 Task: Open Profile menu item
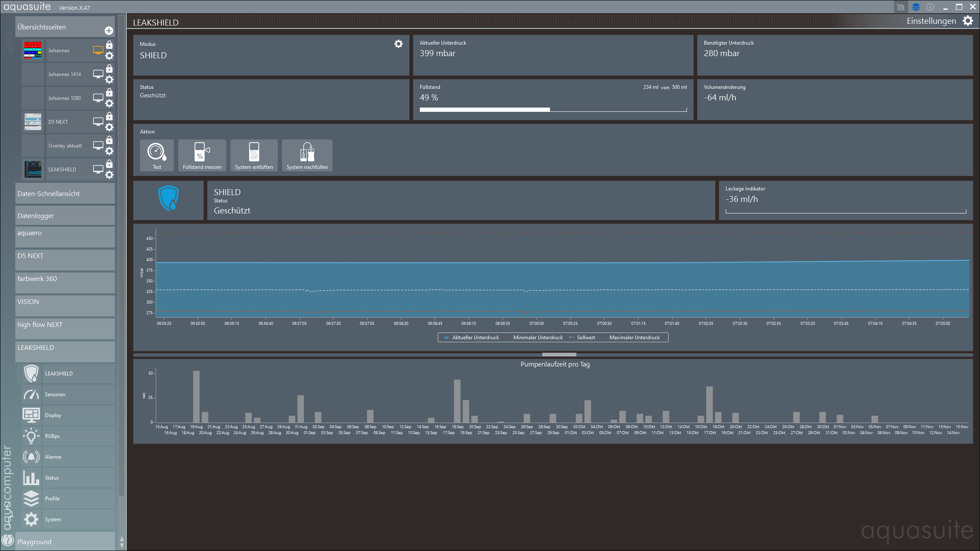click(x=68, y=499)
